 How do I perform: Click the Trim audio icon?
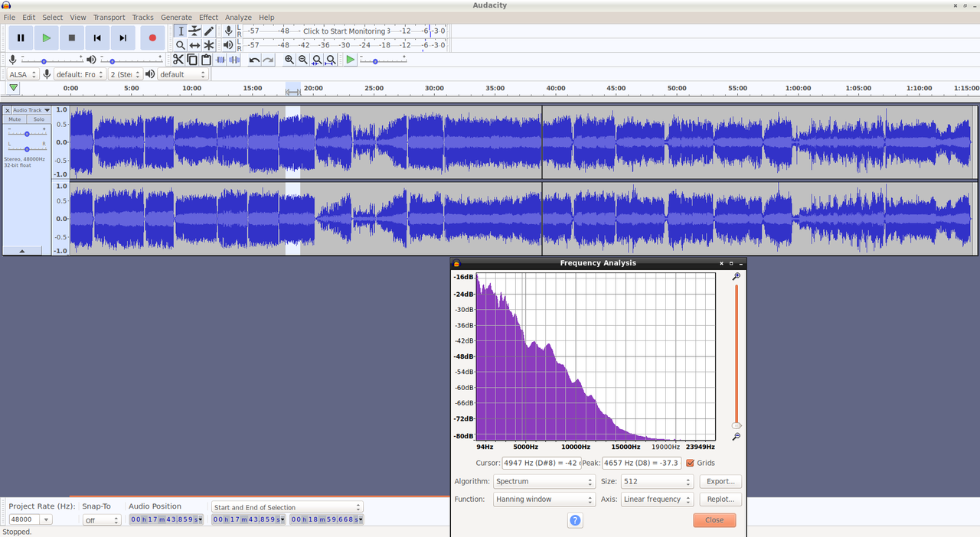221,60
